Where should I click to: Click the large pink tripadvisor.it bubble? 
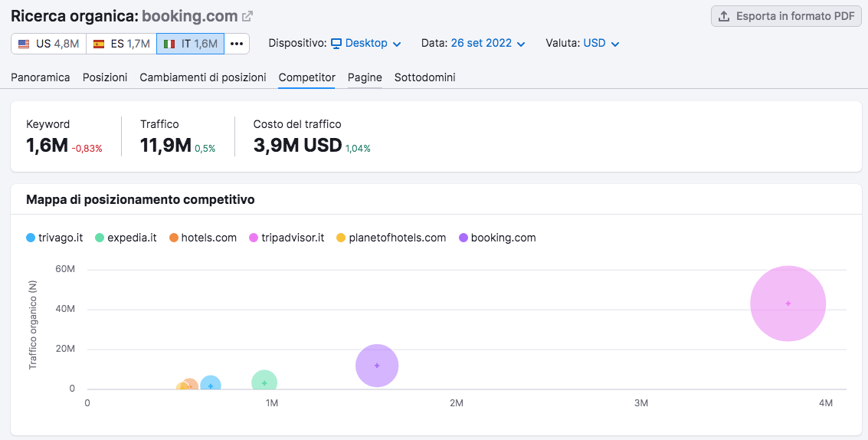click(788, 304)
